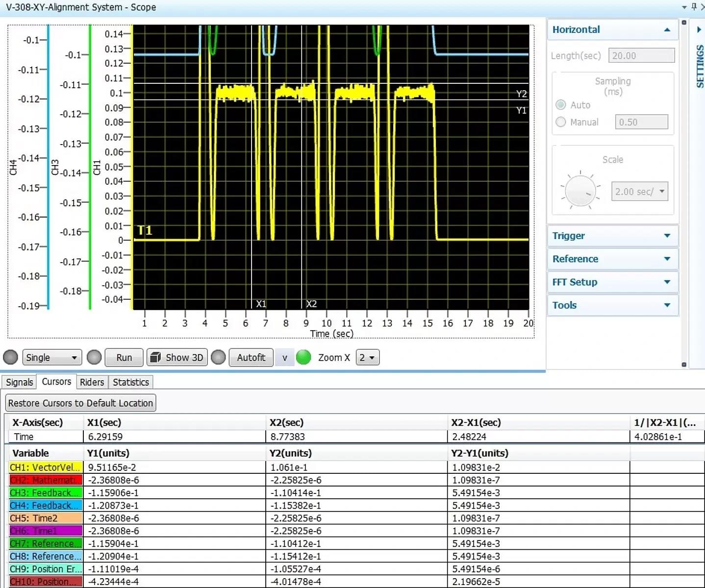Select the Auto sampling radio button
This screenshot has height=588, width=705.
[561, 105]
